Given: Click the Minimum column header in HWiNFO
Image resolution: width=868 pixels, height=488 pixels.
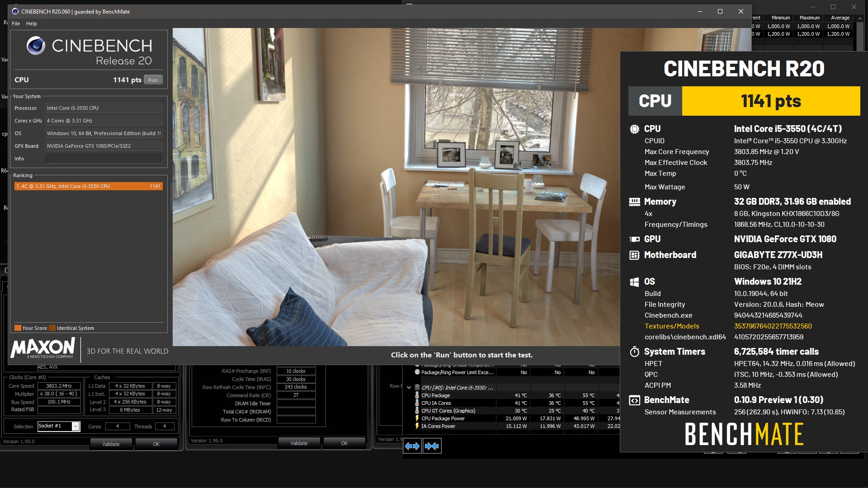Looking at the screenshot, I should (x=781, y=18).
